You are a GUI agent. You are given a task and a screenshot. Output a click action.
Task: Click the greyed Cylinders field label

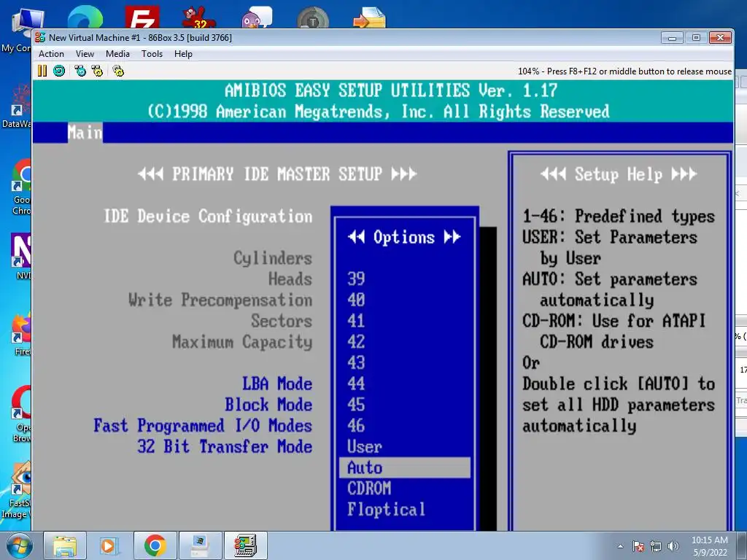(273, 258)
